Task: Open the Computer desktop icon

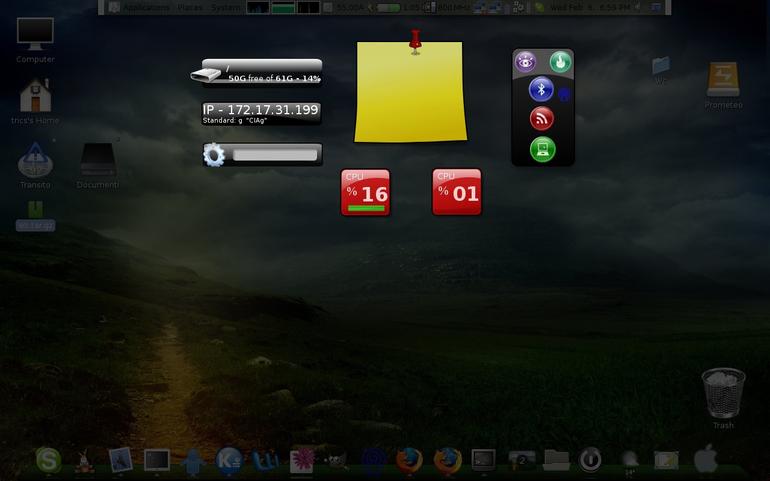Action: click(35, 33)
